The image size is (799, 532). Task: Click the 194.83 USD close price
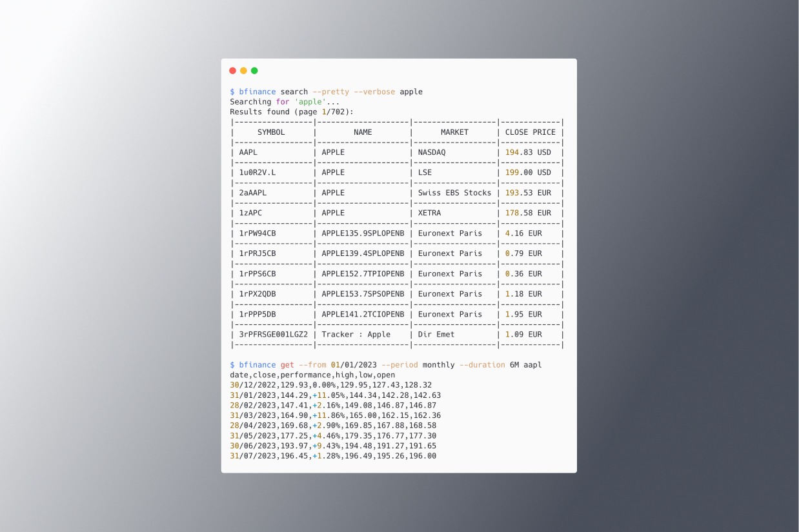point(529,152)
